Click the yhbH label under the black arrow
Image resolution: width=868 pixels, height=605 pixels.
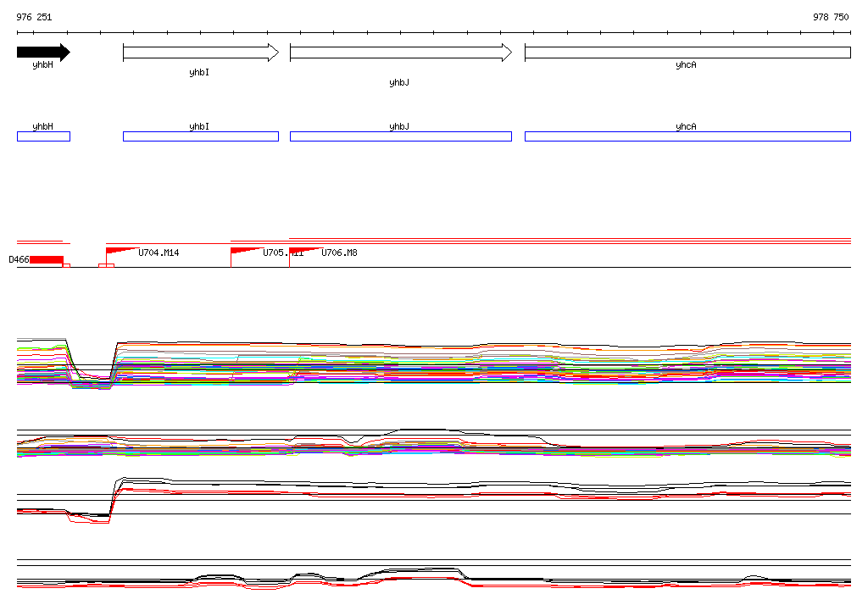(x=42, y=64)
